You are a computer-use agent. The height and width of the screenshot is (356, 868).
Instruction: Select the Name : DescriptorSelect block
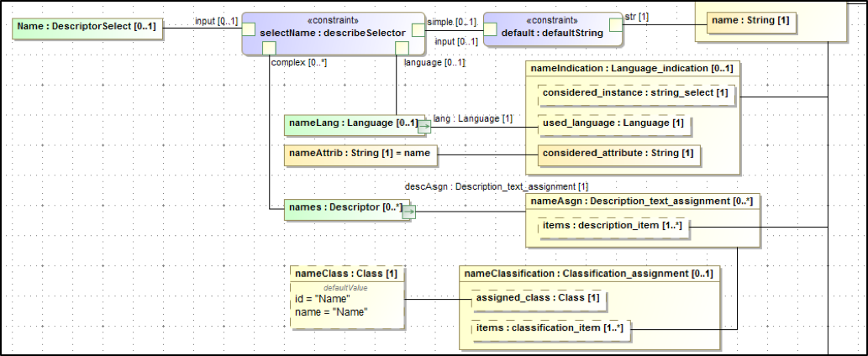(86, 26)
